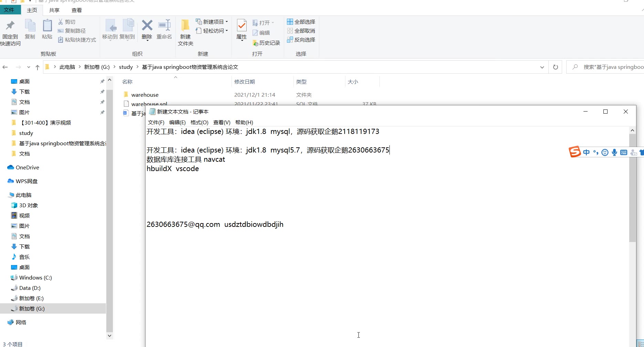Click the Pin to Quick access icon

(10, 26)
